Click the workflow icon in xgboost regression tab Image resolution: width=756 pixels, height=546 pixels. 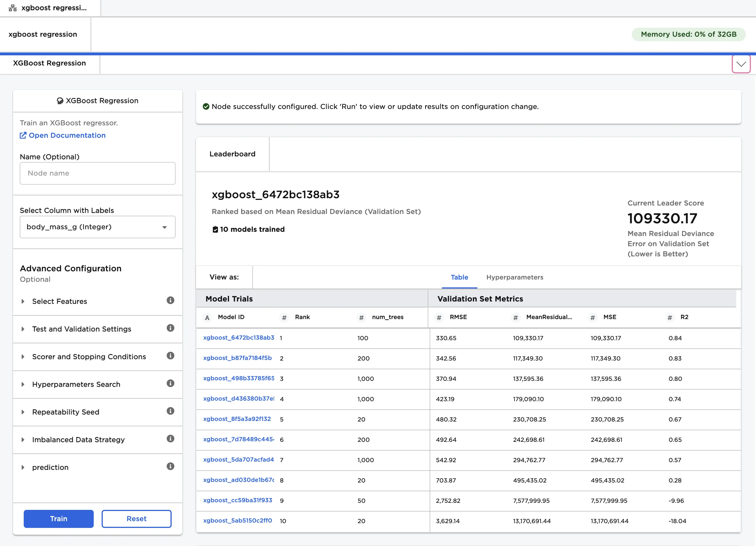(13, 8)
